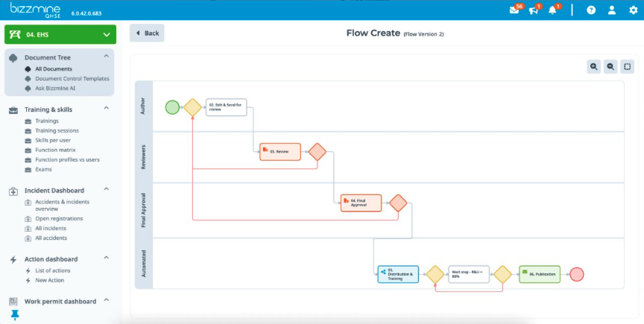Click the megaphone announcements icon
This screenshot has height=324, width=644.
pos(534,10)
